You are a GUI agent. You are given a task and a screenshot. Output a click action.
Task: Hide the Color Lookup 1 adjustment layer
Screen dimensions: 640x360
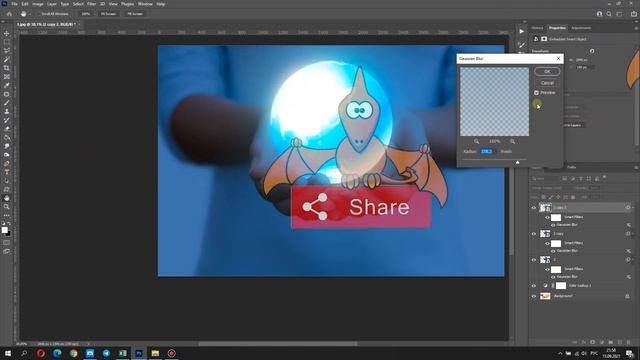pyautogui.click(x=533, y=286)
